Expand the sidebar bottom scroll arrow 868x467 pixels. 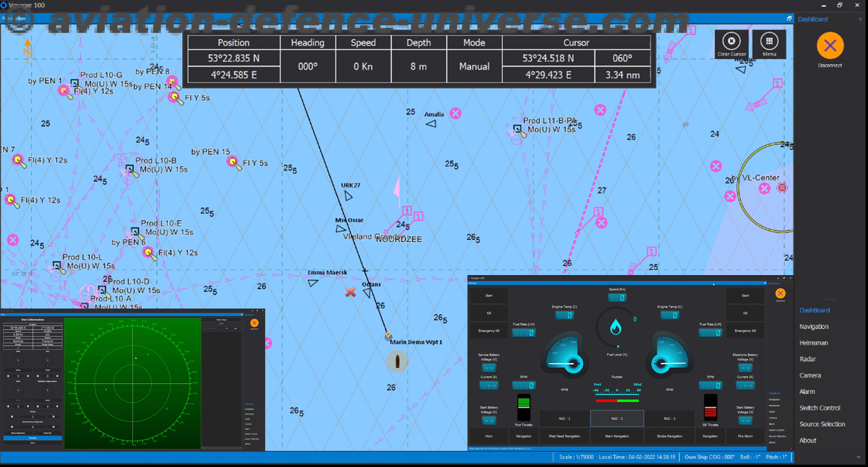[x=858, y=457]
